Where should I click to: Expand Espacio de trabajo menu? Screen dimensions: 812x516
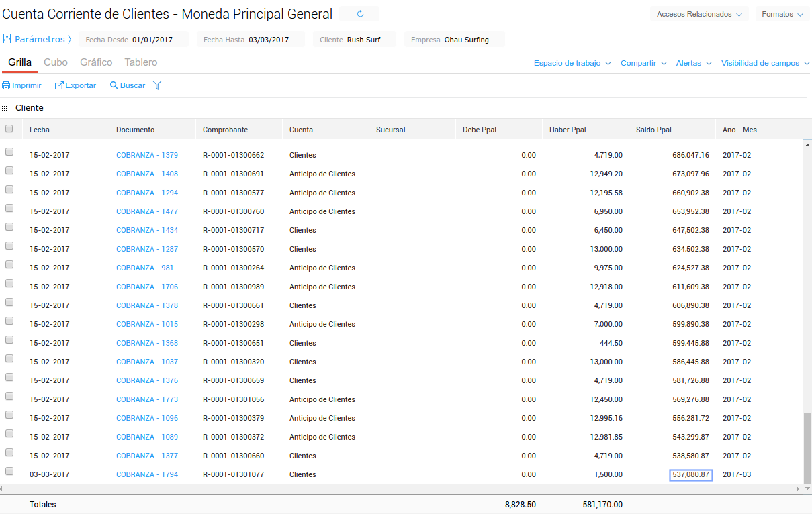[572, 63]
